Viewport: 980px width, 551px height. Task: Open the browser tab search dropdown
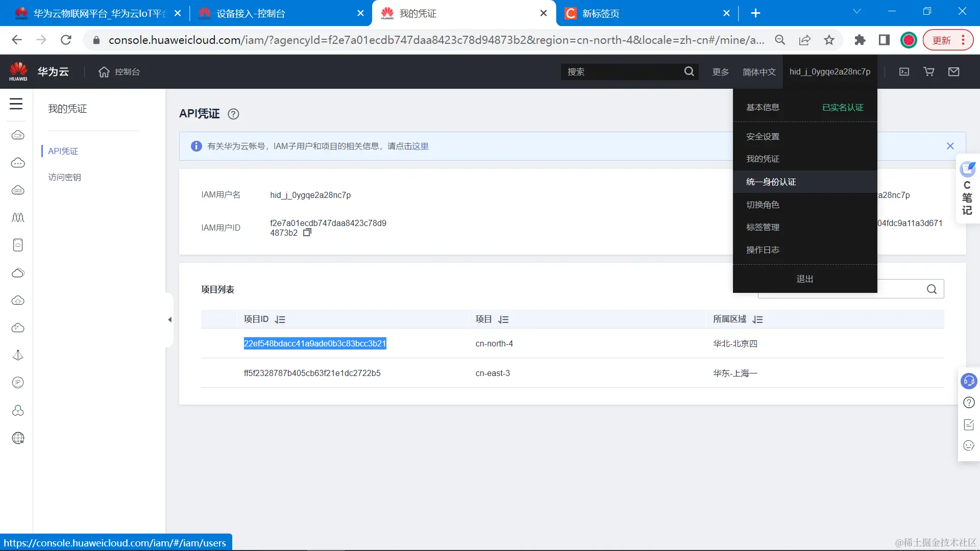pos(857,12)
